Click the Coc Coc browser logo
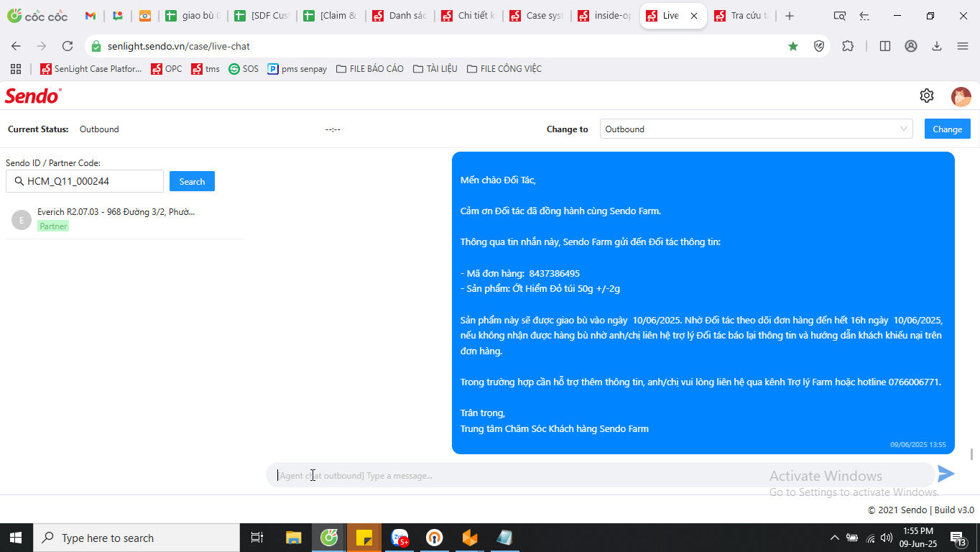Screen dimensions: 980x552 (37, 16)
